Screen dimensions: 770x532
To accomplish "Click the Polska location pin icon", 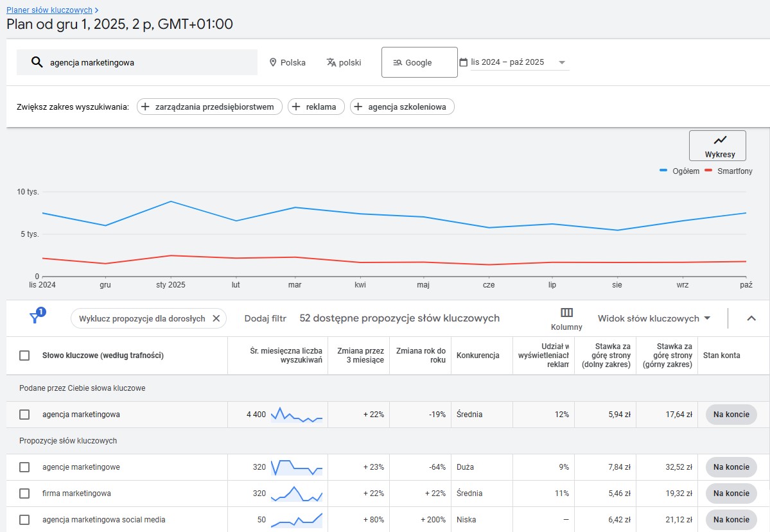I will 273,62.
